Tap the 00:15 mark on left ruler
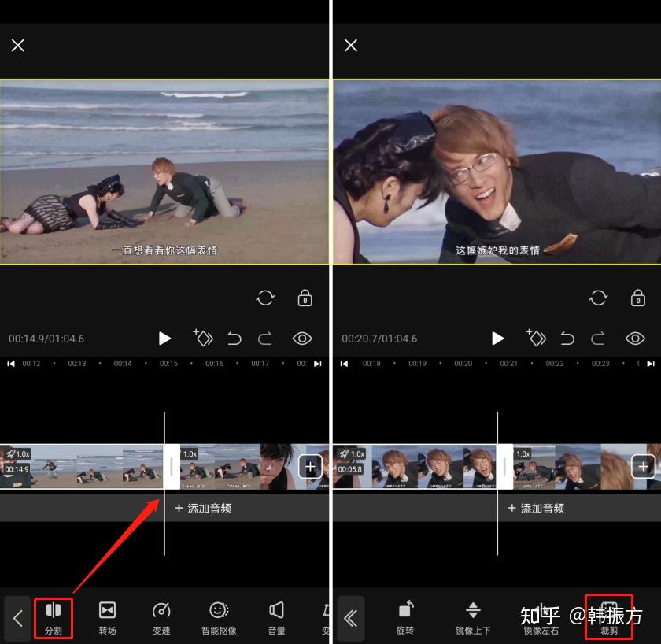The height and width of the screenshot is (644, 661). tap(168, 364)
